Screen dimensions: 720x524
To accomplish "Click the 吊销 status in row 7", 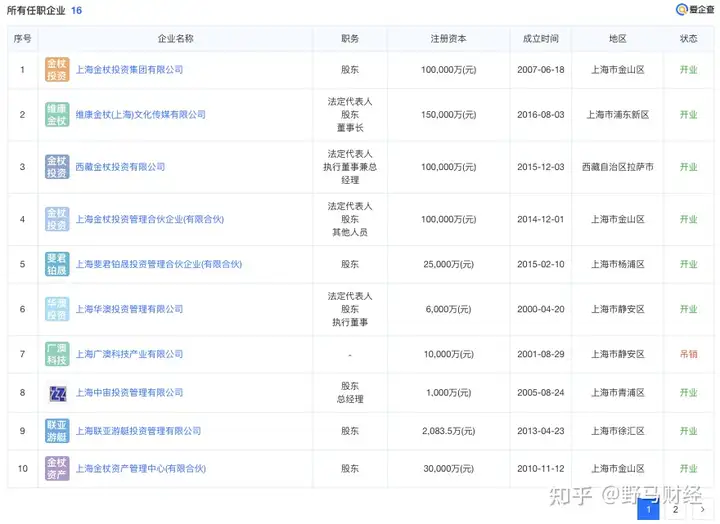I will (x=688, y=354).
